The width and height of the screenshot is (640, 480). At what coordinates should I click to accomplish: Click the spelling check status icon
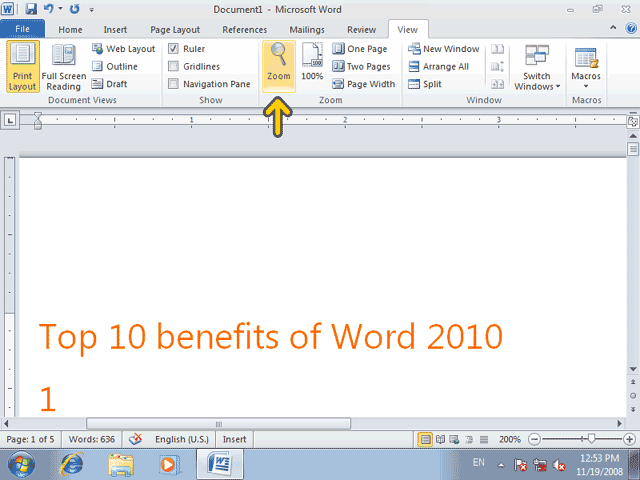tap(135, 439)
